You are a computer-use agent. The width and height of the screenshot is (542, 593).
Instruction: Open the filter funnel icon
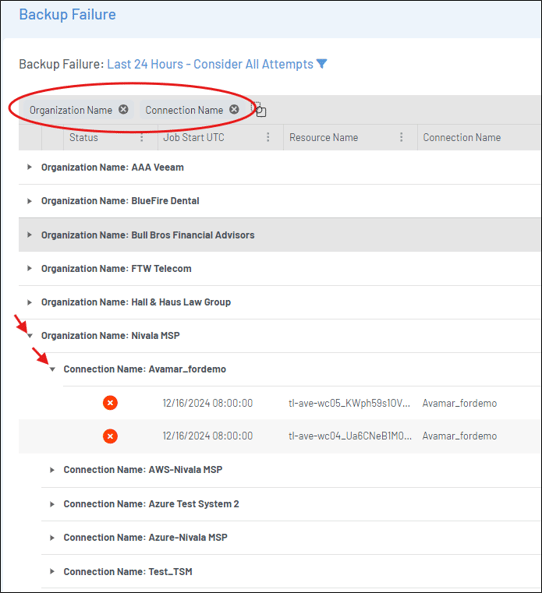(321, 64)
